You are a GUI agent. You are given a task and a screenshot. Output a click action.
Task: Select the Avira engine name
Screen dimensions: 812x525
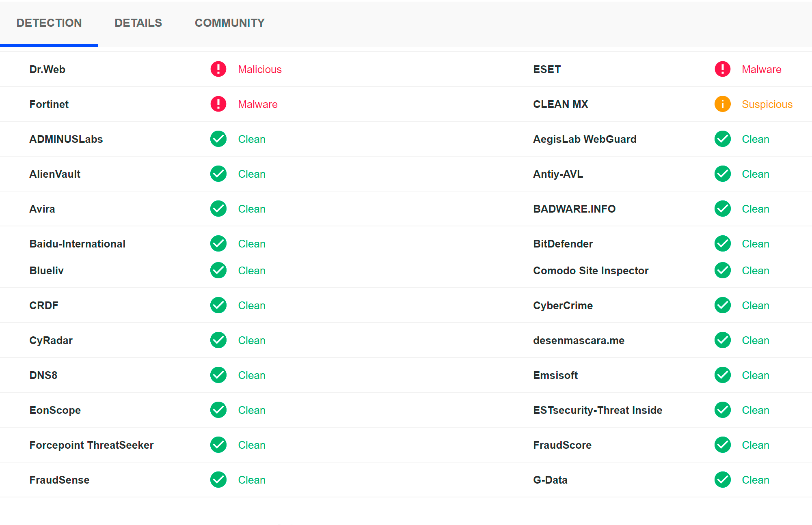tap(42, 209)
